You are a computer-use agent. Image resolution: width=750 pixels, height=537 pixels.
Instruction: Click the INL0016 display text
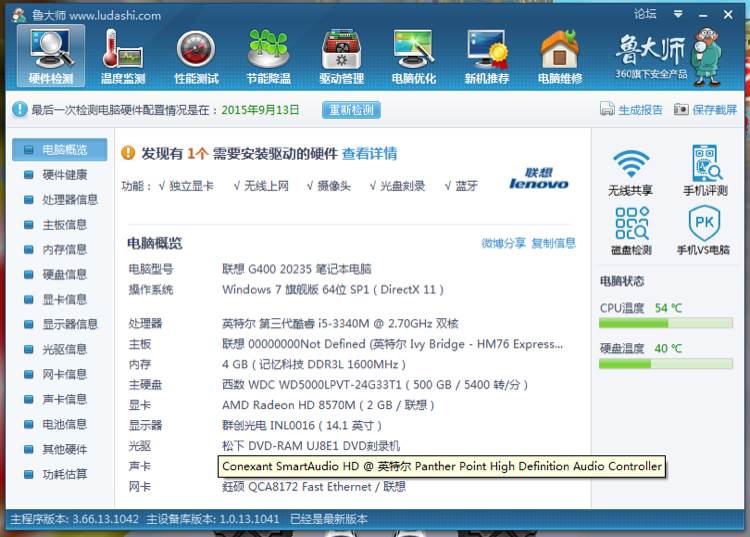click(x=302, y=426)
